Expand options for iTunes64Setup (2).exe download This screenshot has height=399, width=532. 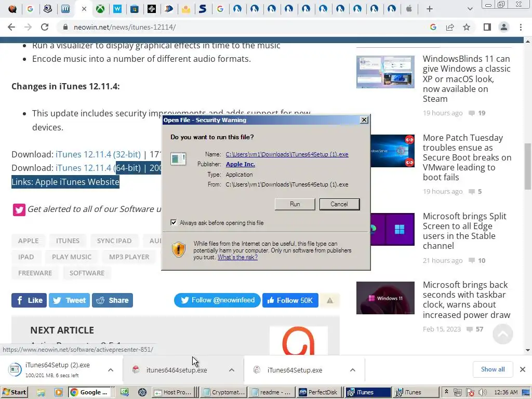(111, 370)
